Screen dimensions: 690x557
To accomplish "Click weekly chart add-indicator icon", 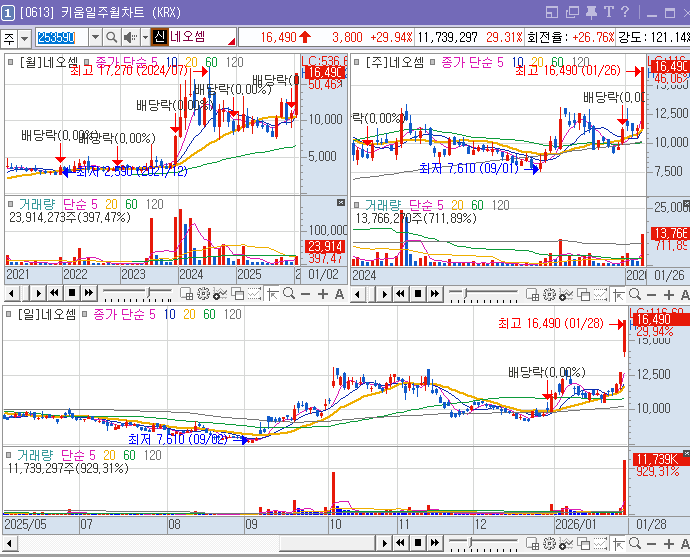I will pos(566,294).
